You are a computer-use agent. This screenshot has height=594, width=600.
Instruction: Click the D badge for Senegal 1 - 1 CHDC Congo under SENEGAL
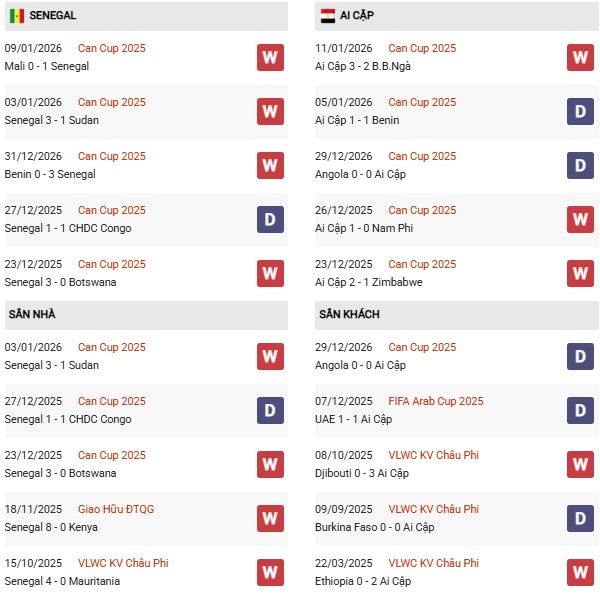[270, 219]
